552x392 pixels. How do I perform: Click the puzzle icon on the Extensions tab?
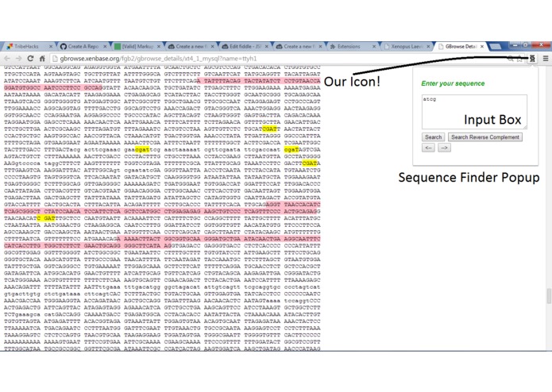[333, 46]
